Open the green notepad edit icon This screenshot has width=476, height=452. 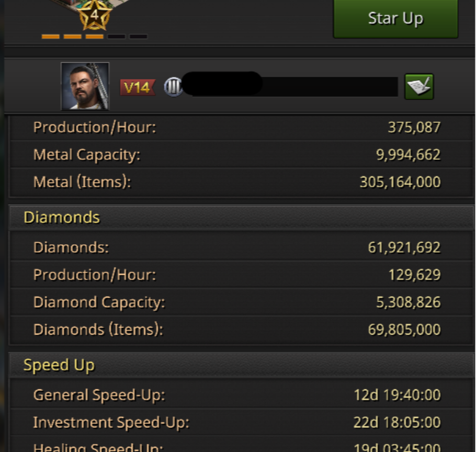(x=419, y=86)
